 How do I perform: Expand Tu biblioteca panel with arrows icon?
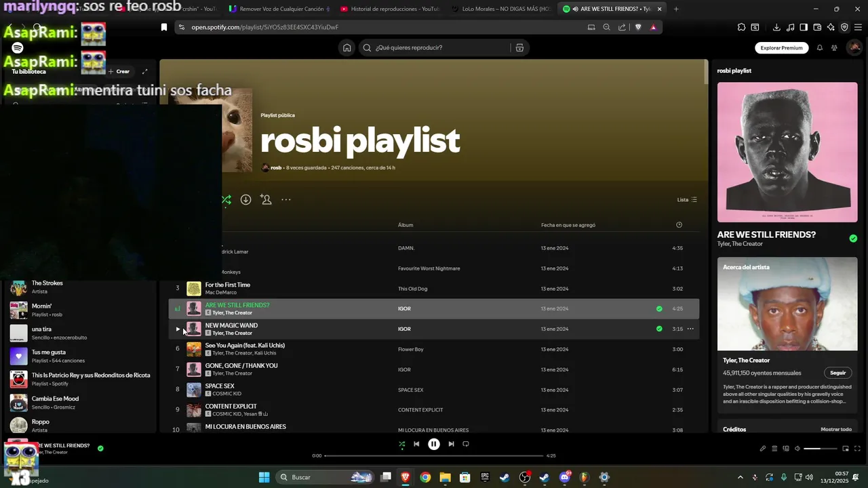click(x=144, y=71)
